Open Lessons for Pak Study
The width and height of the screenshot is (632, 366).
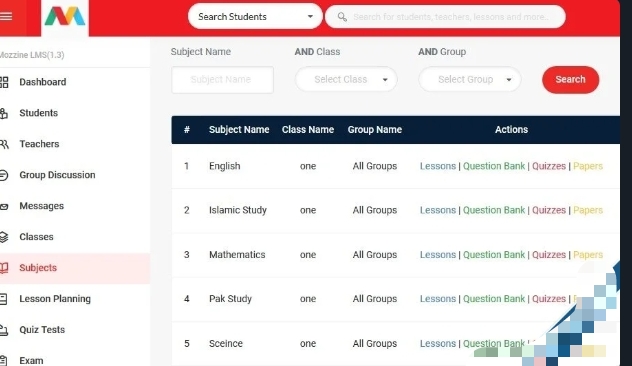(x=438, y=299)
